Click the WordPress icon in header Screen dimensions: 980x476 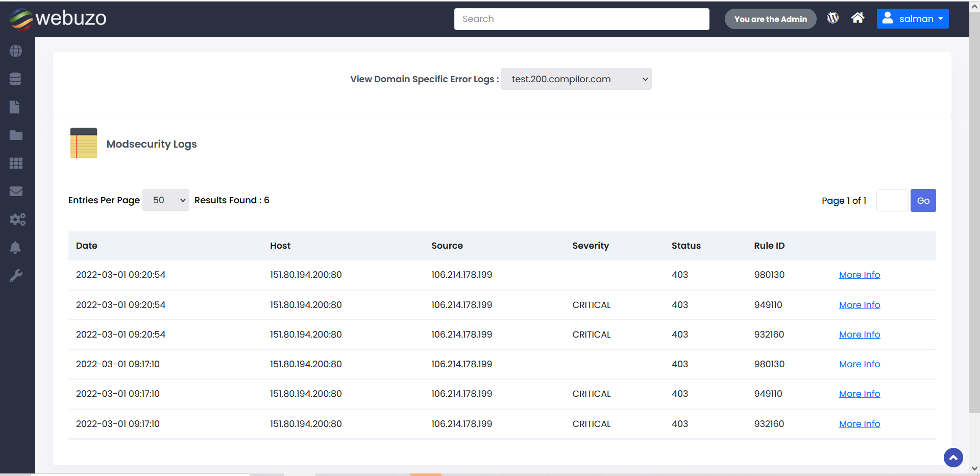832,18
